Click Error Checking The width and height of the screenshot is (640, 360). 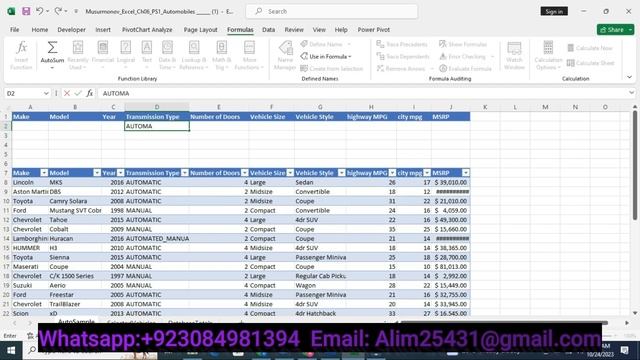(x=463, y=56)
